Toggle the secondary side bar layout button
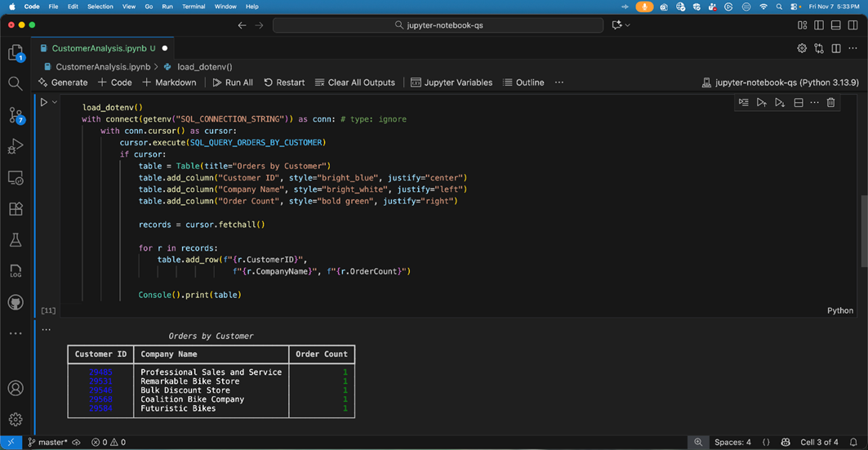This screenshot has height=450, width=868. pyautogui.click(x=853, y=25)
